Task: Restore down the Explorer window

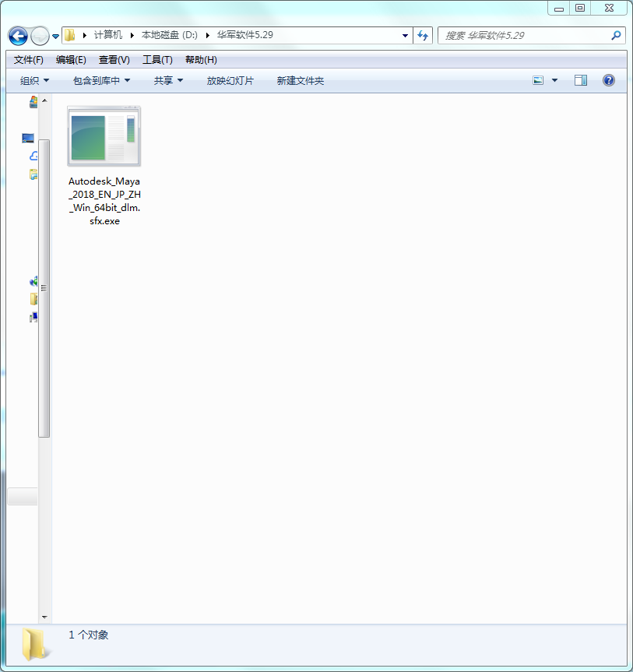Action: (x=580, y=8)
